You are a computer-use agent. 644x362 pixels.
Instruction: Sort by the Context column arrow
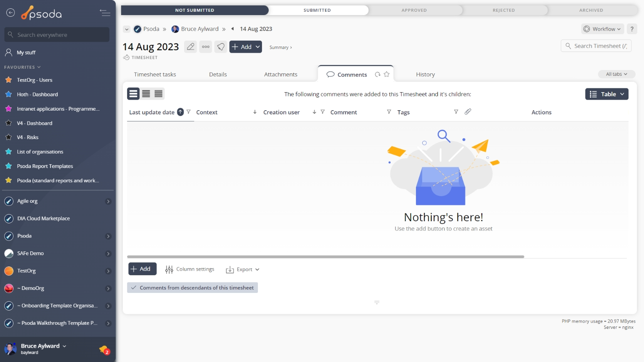pyautogui.click(x=255, y=112)
